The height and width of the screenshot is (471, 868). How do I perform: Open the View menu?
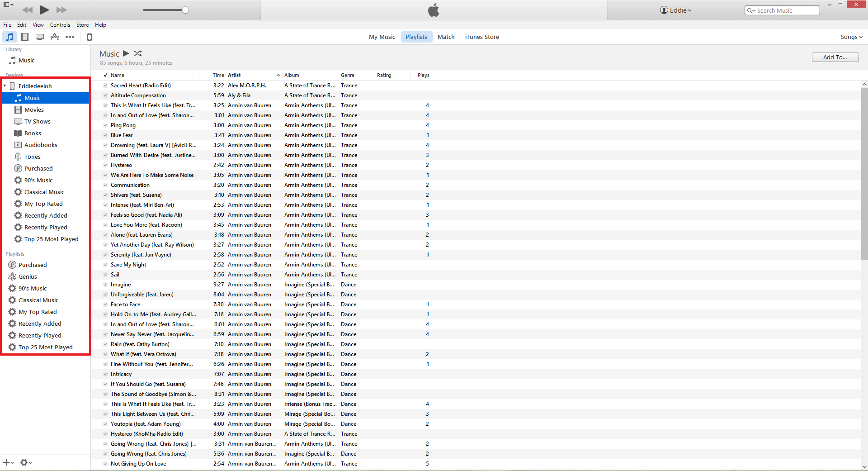point(38,25)
